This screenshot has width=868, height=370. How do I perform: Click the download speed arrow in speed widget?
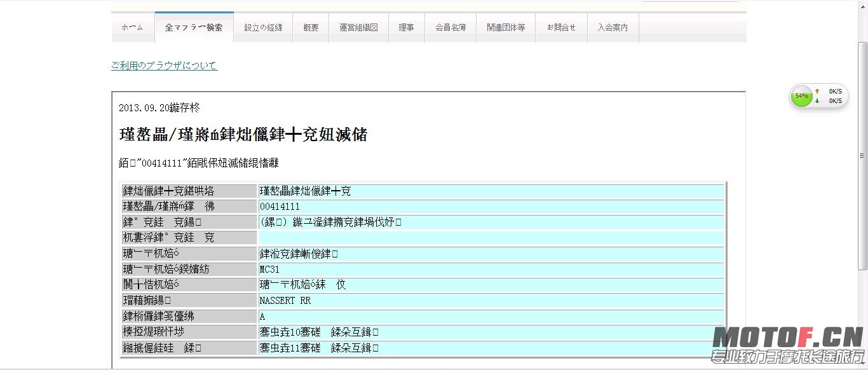(817, 100)
